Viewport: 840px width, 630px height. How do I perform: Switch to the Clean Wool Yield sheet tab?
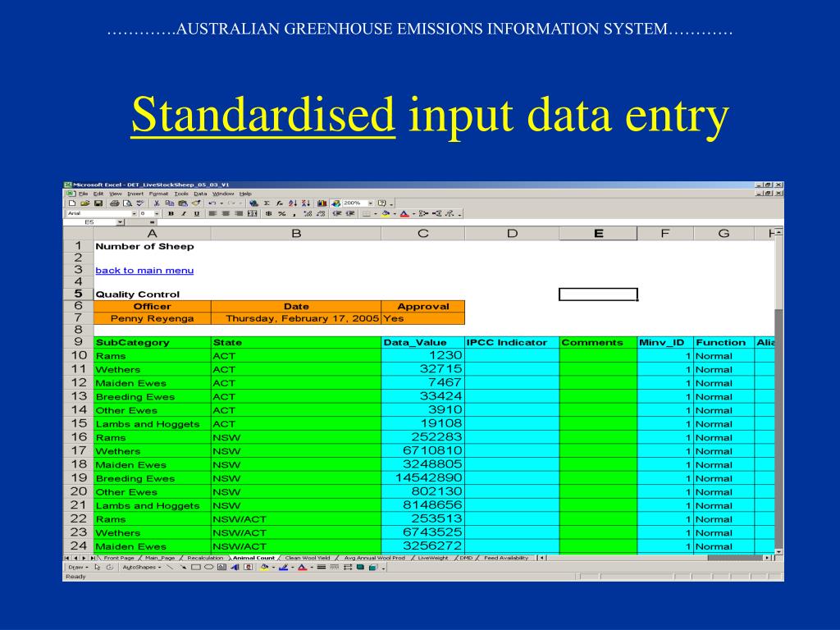pos(308,558)
